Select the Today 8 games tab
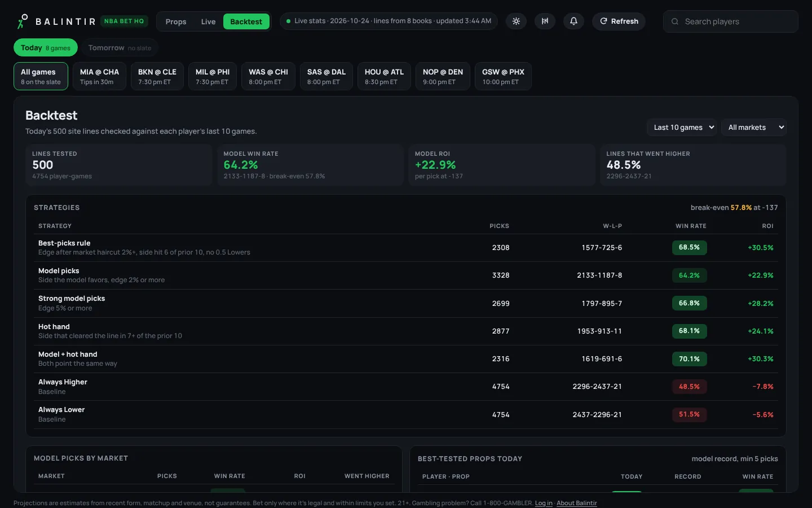This screenshot has height=508, width=812. click(x=46, y=48)
